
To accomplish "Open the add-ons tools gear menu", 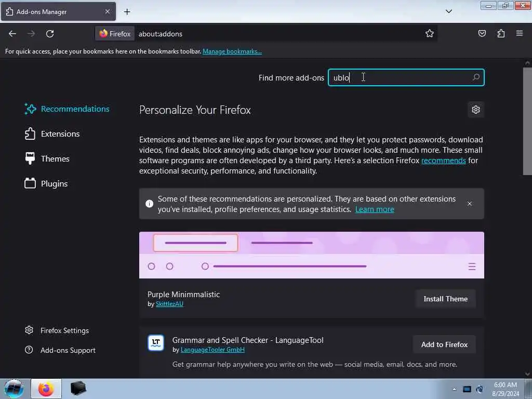I will point(476,110).
